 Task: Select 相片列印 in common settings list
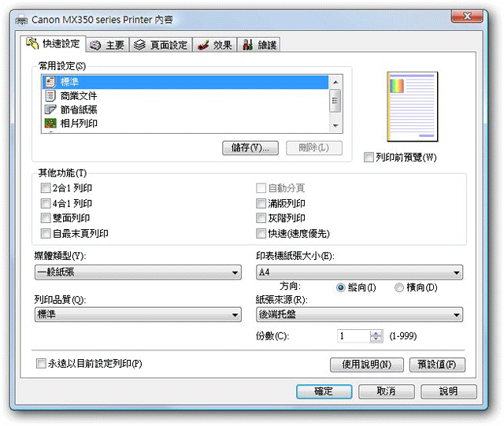click(186, 123)
